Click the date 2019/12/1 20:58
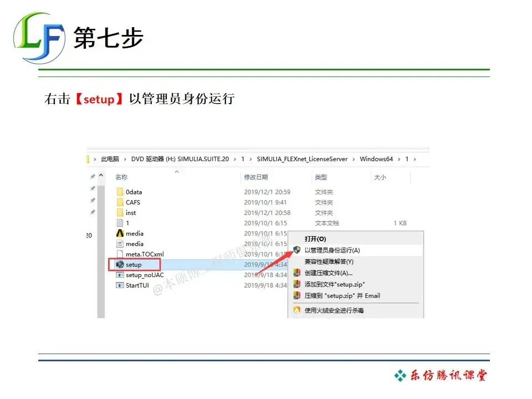Viewport: 532px width, 399px height. (267, 213)
